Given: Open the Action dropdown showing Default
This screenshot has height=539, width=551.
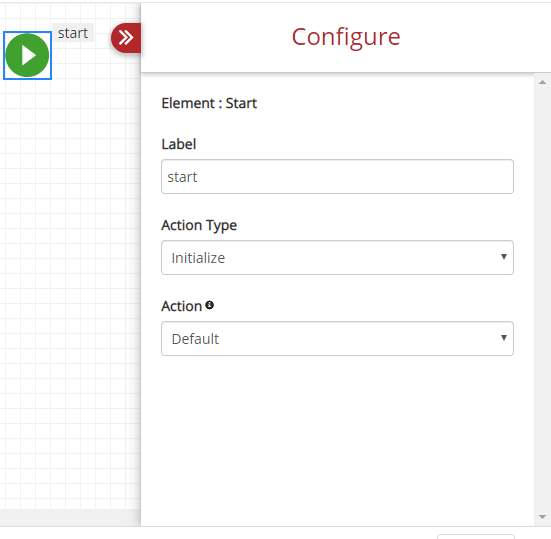Looking at the screenshot, I should pos(337,338).
